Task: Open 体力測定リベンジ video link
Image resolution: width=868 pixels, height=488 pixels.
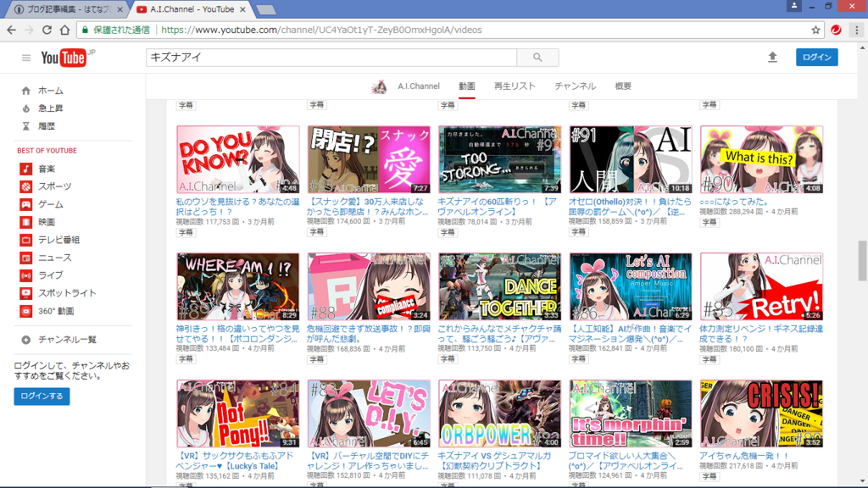Action: pos(761,334)
